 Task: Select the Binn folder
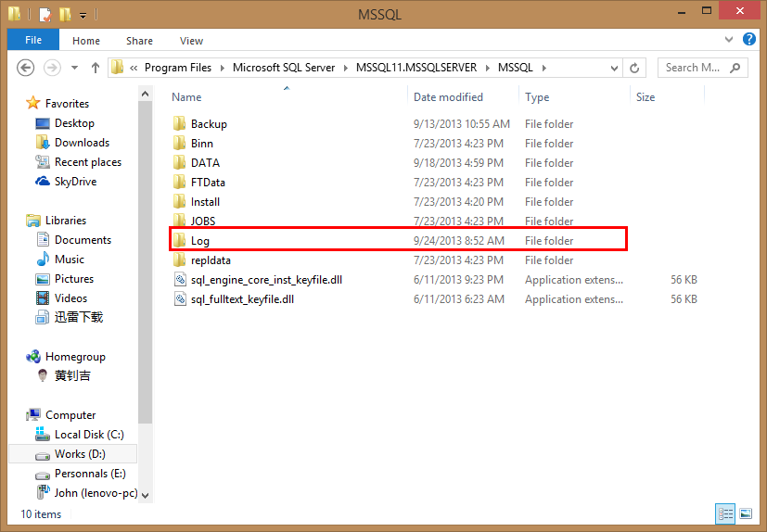point(201,144)
